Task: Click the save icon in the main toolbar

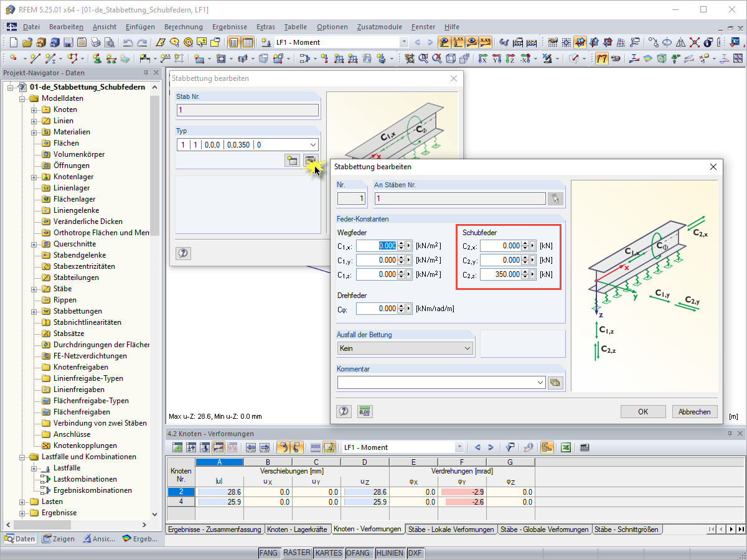Action: coord(67,42)
